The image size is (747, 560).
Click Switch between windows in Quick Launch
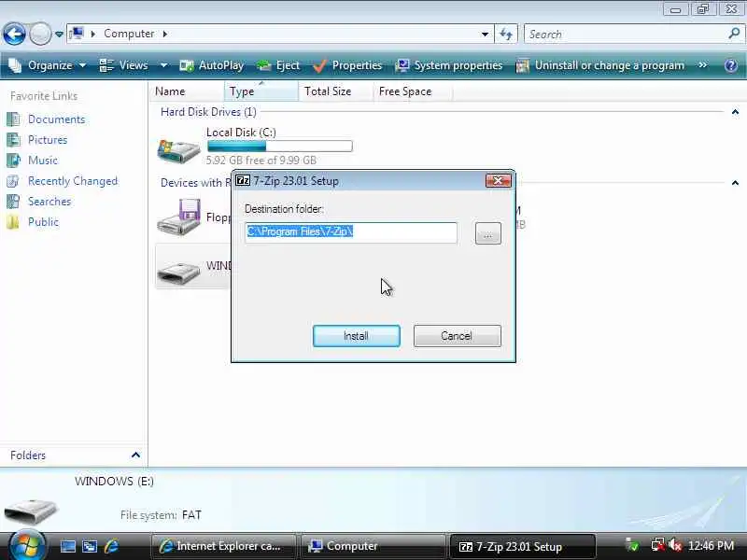(x=90, y=546)
